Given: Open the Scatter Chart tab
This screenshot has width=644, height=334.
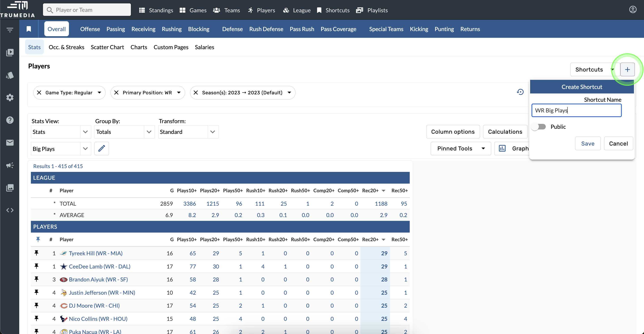Looking at the screenshot, I should (107, 47).
